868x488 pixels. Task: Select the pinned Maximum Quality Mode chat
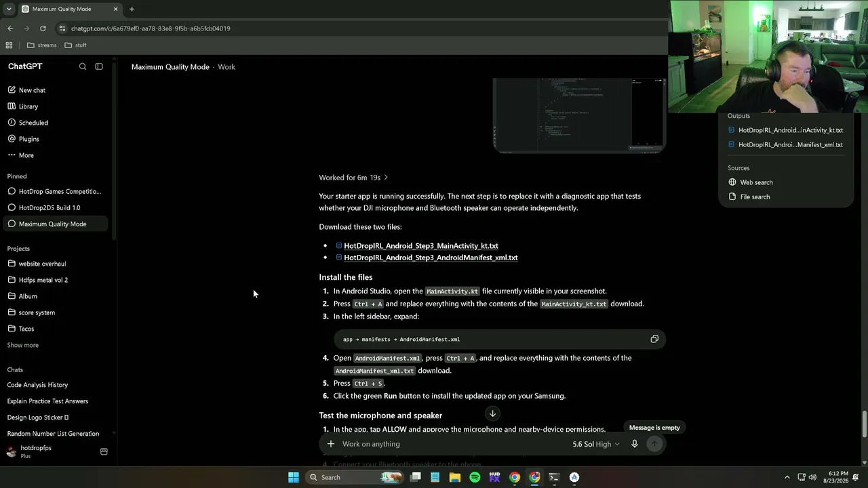point(54,224)
